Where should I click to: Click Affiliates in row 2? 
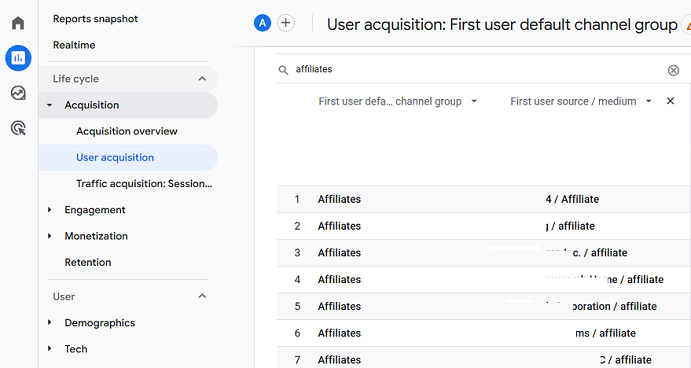(x=339, y=226)
